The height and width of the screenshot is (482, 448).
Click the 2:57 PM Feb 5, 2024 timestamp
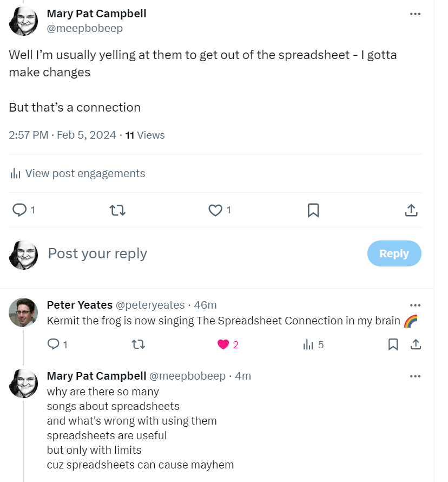pos(62,135)
